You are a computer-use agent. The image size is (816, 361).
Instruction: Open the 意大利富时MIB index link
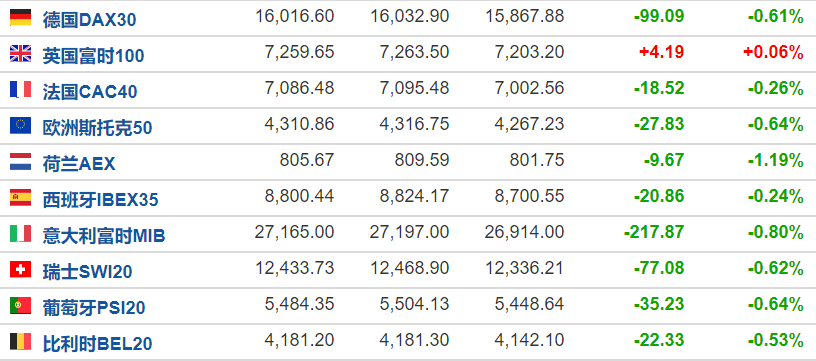point(104,235)
